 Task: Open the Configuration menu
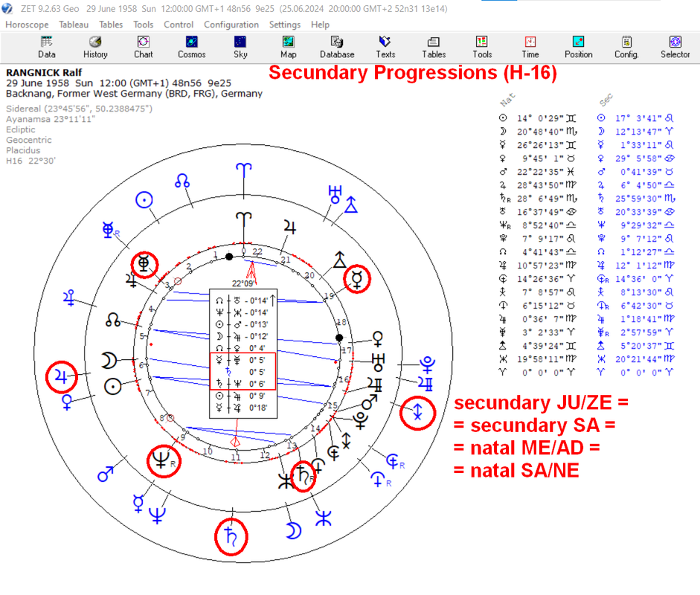(231, 25)
